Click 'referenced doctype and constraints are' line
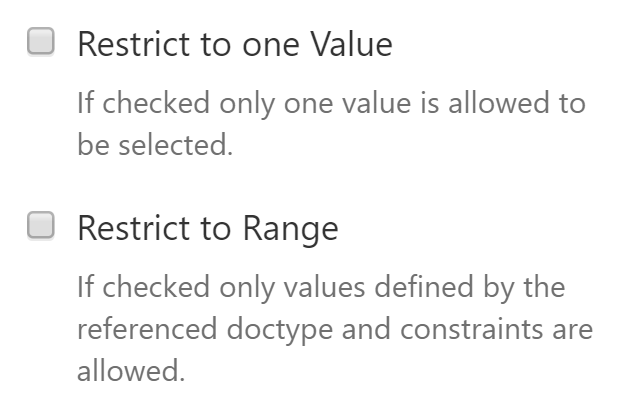Screen dimensions: 624x413 [334, 329]
